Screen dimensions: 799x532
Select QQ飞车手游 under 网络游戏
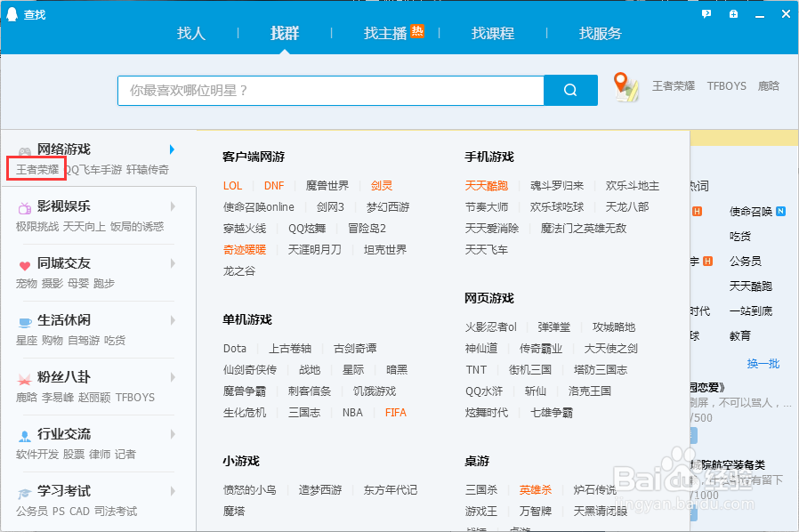[93, 169]
